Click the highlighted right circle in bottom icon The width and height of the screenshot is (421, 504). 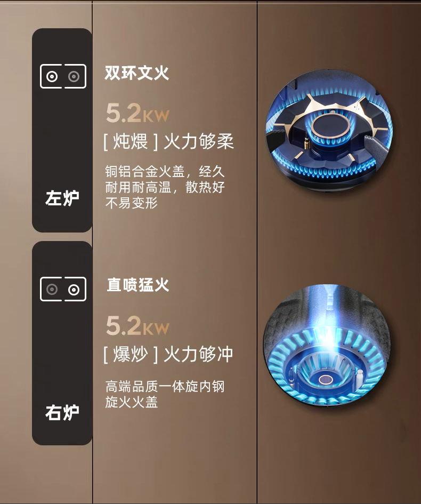[x=74, y=289]
